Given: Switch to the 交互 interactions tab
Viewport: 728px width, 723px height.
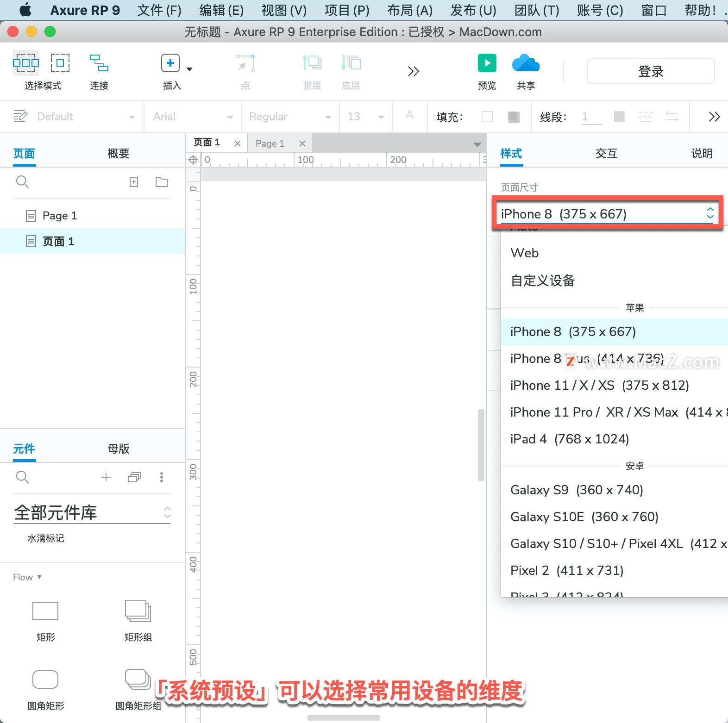Looking at the screenshot, I should point(606,154).
